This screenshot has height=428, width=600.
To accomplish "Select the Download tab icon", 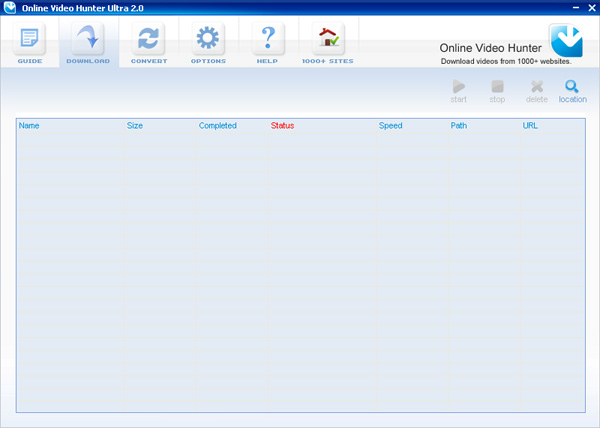I will click(88, 39).
